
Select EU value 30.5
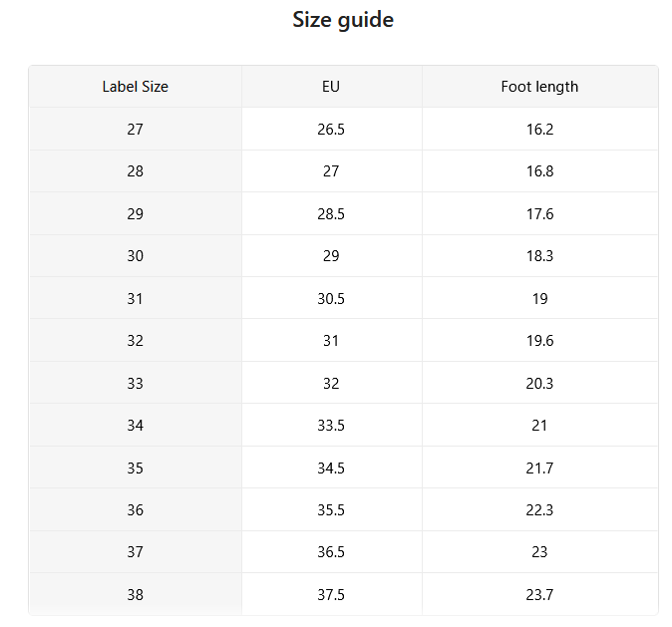point(331,298)
